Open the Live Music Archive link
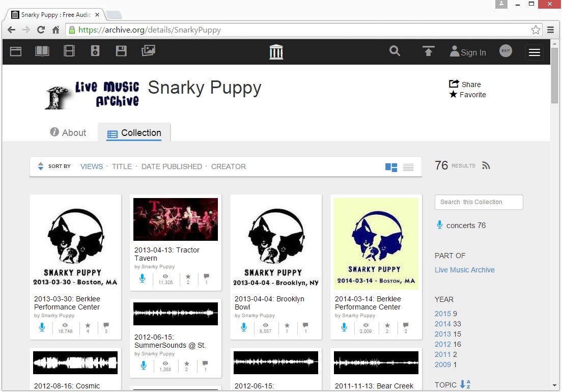This screenshot has width=562, height=392. pyautogui.click(x=464, y=270)
